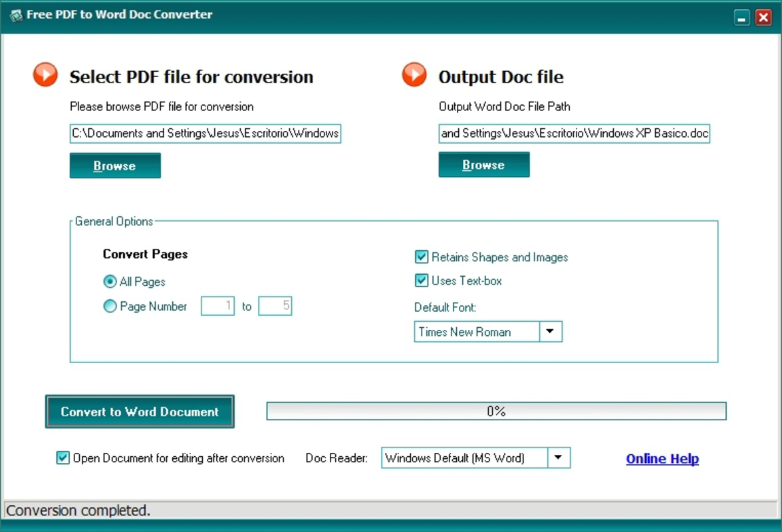The image size is (782, 532).
Task: Close the Free PDF to Word window
Action: pyautogui.click(x=763, y=18)
